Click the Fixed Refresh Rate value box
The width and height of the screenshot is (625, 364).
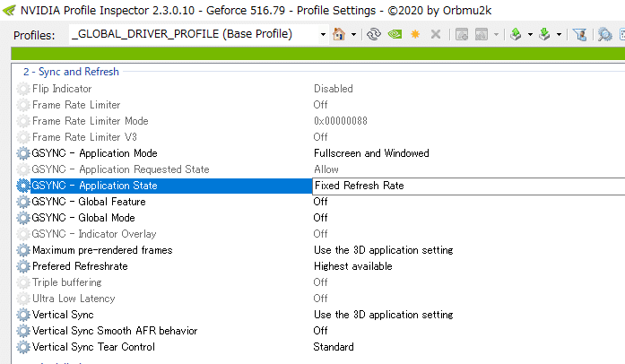[x=469, y=186]
